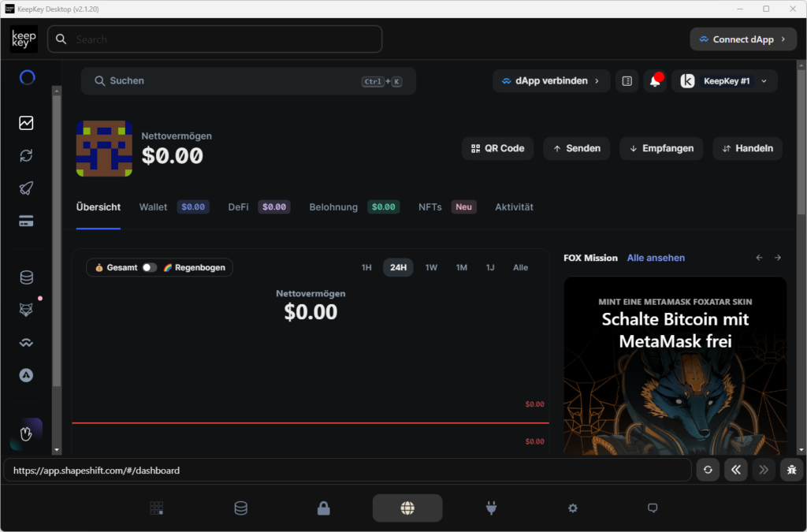Focus the Suchen search box
This screenshot has width=807, height=532.
[248, 80]
